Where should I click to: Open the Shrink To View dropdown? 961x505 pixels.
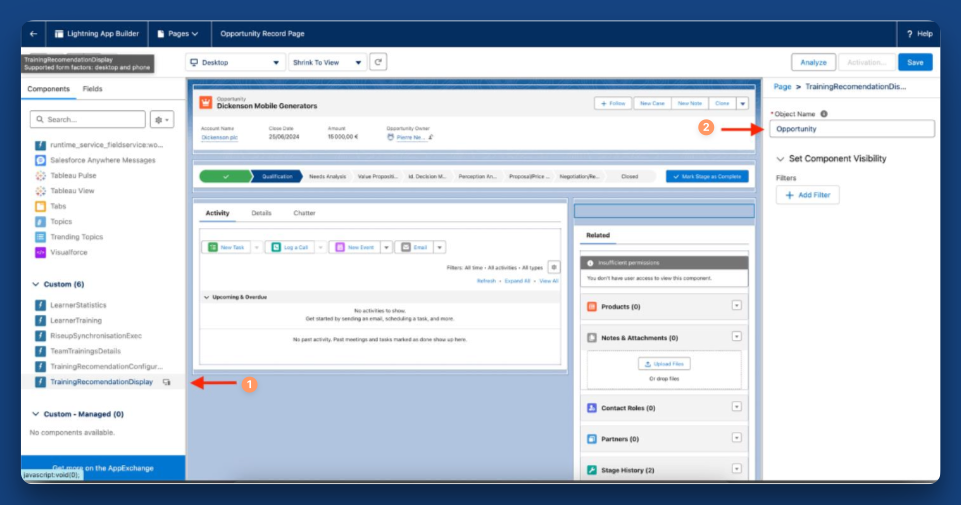(327, 63)
